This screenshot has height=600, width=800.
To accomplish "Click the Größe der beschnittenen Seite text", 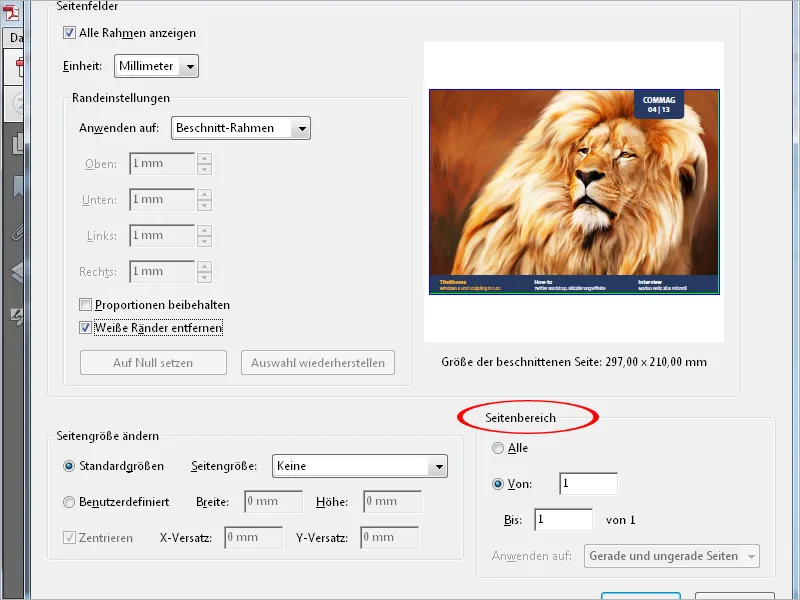I will tap(574, 362).
